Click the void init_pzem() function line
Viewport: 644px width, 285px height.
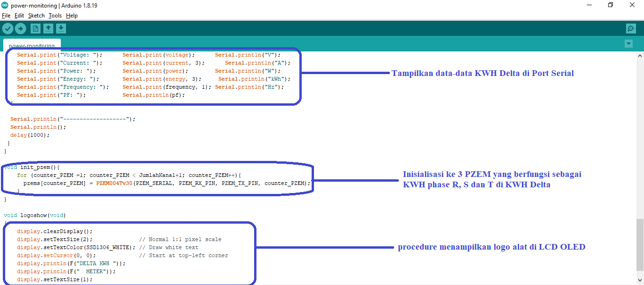(x=32, y=167)
